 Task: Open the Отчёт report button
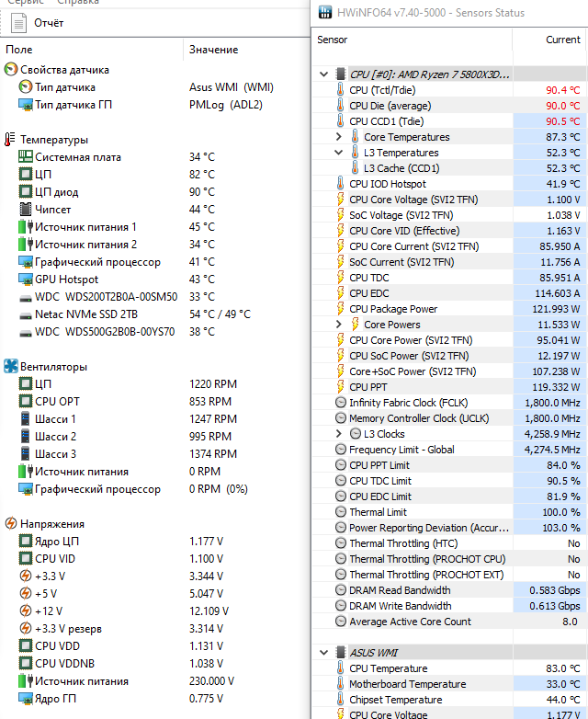click(x=37, y=23)
